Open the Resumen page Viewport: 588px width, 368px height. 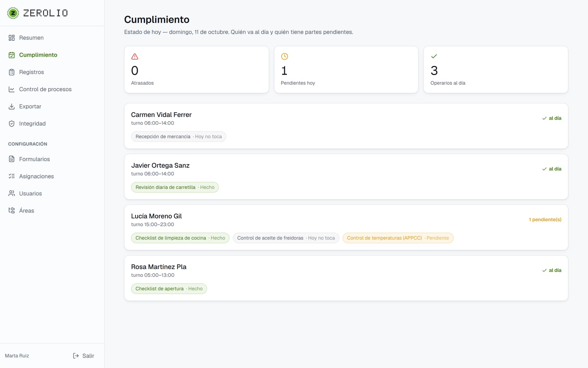52,38
